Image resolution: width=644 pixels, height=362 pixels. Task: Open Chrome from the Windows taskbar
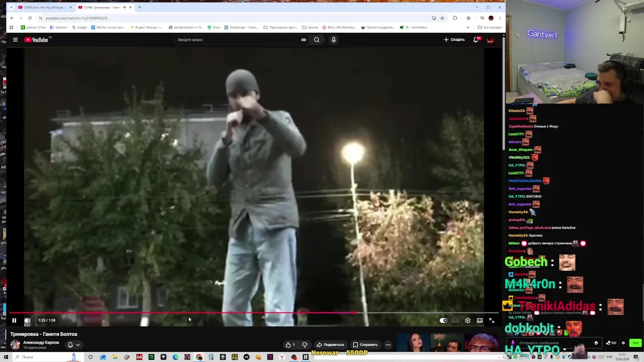point(199,357)
